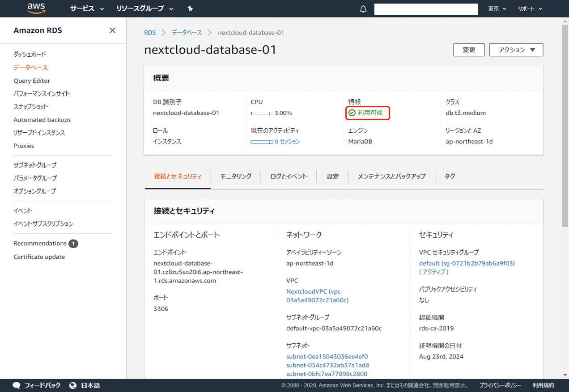
Task: Click the page vertical scrollbar
Action: [x=565, y=125]
